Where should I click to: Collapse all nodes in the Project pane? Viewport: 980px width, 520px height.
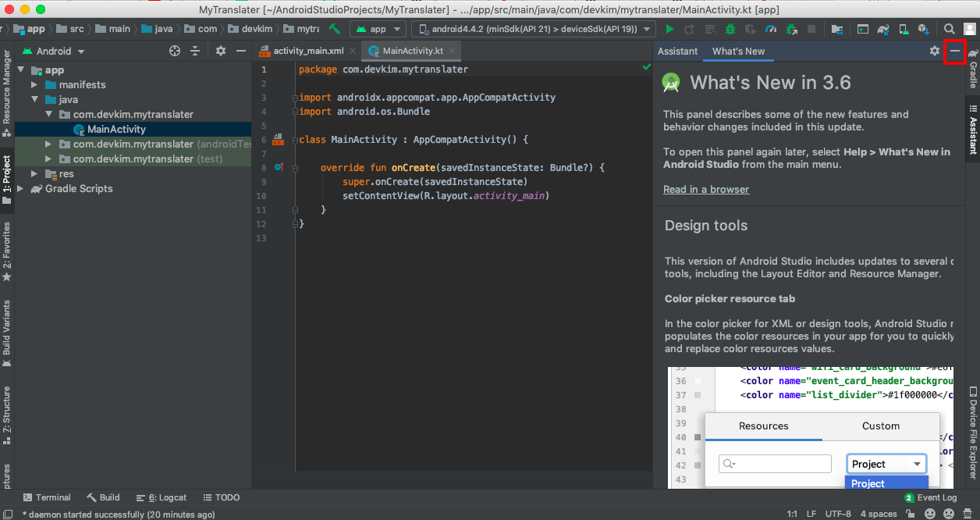click(195, 51)
